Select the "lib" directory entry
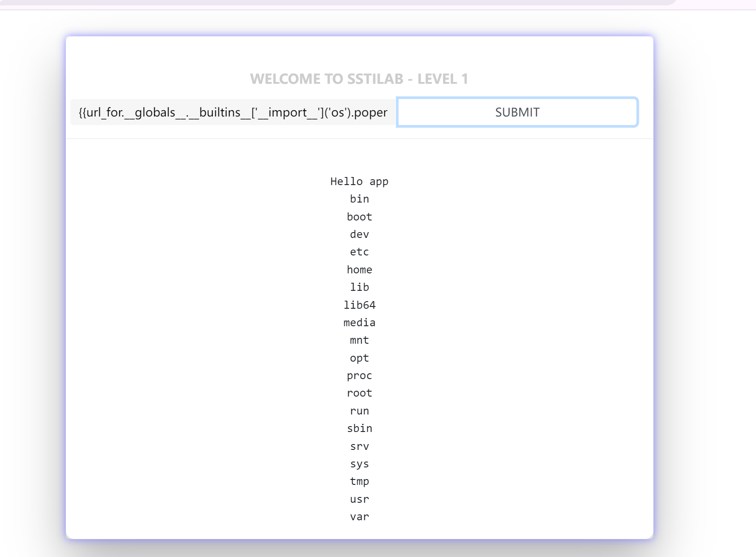This screenshot has height=557, width=756. point(359,287)
